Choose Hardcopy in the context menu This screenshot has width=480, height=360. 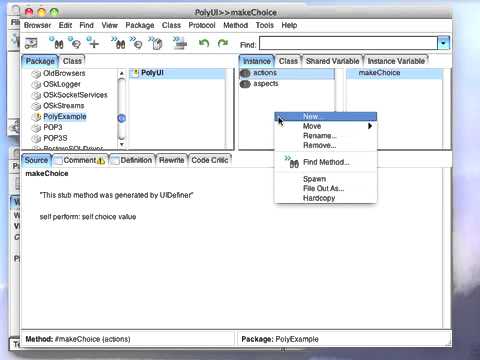click(x=326, y=198)
